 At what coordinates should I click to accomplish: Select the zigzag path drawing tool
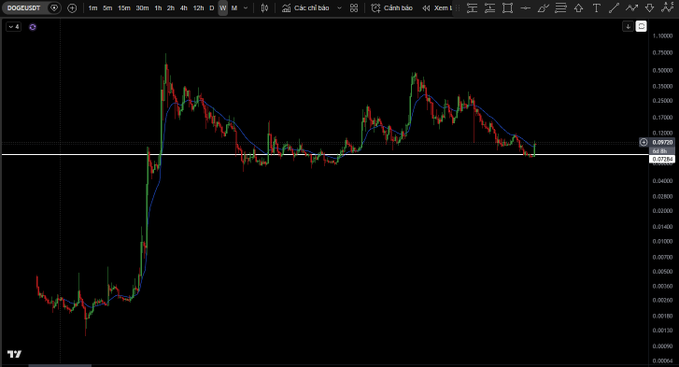click(632, 8)
